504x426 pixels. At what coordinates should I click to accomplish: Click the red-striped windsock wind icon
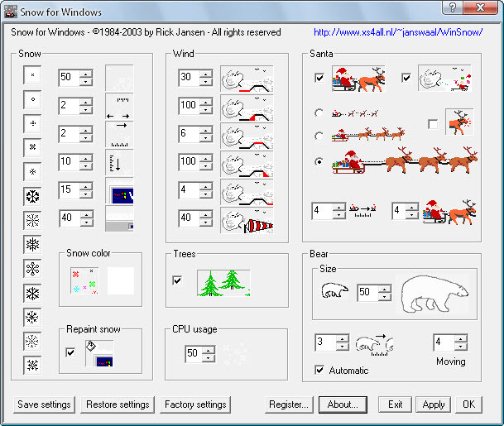point(247,220)
